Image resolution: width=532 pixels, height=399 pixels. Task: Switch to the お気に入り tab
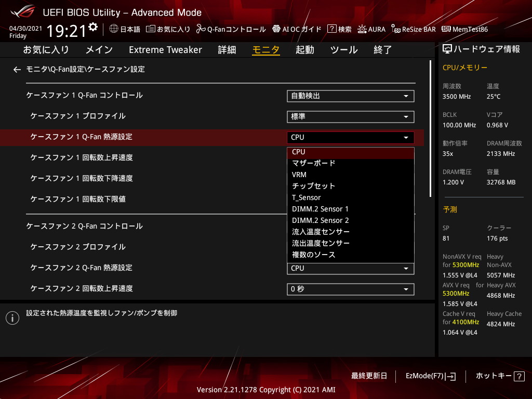46,50
